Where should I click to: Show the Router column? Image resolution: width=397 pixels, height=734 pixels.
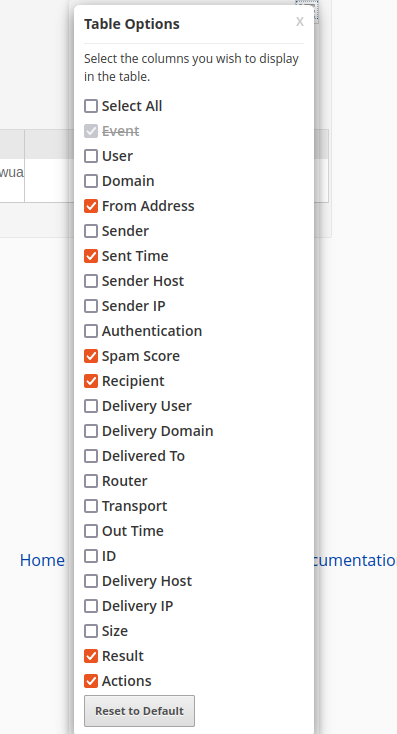point(91,481)
